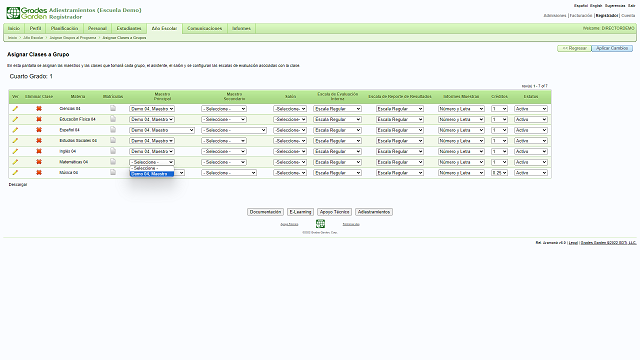
Task: Delete the Estudios Sociales 04 class with red X
Action: pyautogui.click(x=39, y=140)
